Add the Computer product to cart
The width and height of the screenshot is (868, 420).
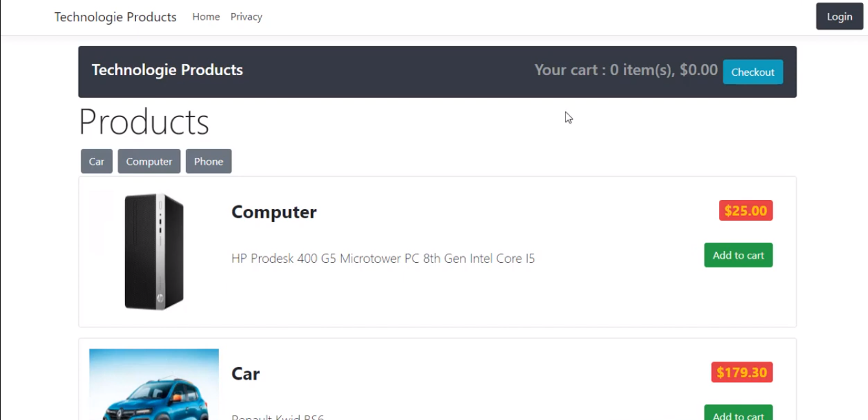738,255
